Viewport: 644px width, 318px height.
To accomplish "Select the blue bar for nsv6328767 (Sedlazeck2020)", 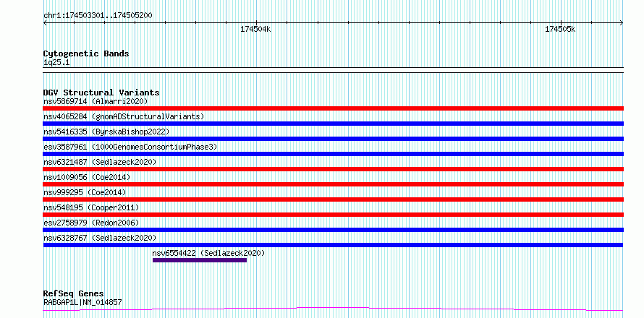I will [x=333, y=245].
